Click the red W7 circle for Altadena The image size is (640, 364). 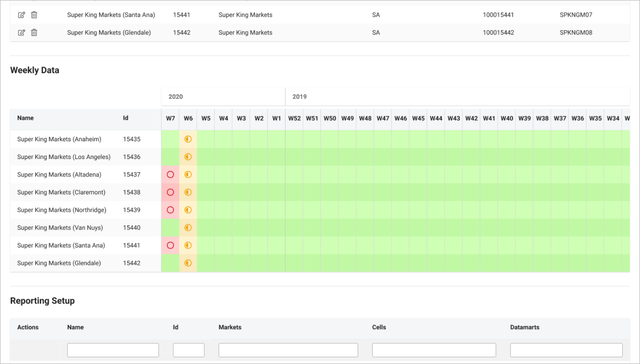point(170,175)
